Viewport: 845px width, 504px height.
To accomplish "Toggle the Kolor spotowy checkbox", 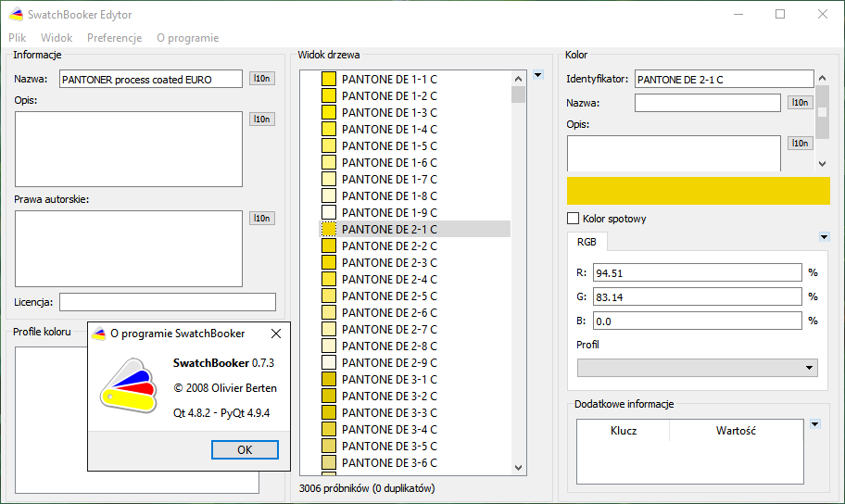I will click(x=573, y=219).
